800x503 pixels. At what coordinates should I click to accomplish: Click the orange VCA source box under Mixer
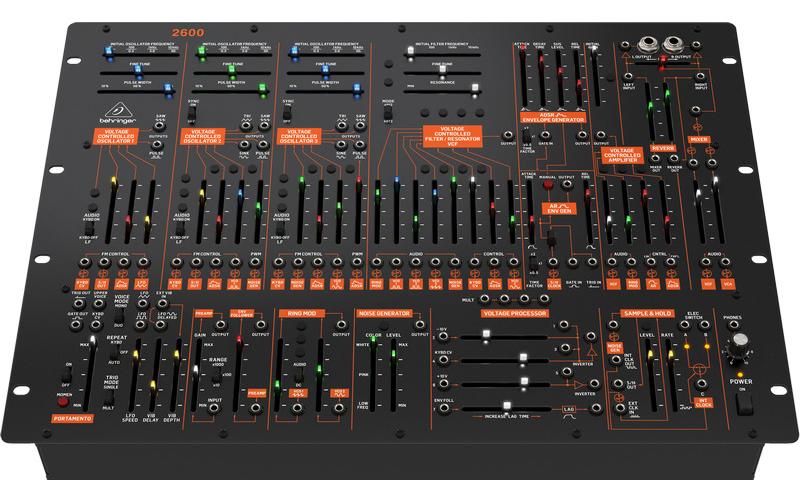[x=727, y=284]
